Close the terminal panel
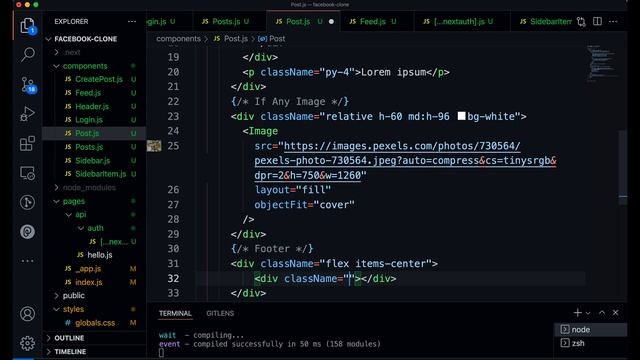Viewport: 640px width, 360px height. [616, 313]
